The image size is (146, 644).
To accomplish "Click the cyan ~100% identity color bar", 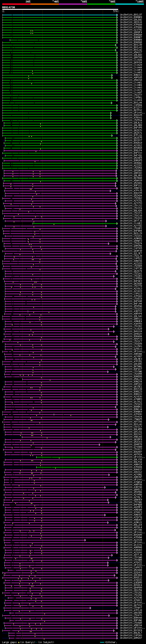I will tap(130, 4).
